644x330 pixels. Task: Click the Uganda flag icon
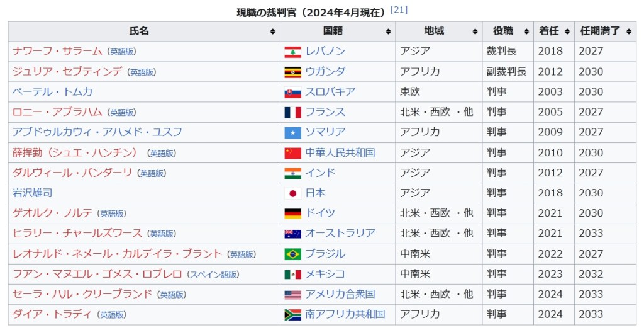292,72
